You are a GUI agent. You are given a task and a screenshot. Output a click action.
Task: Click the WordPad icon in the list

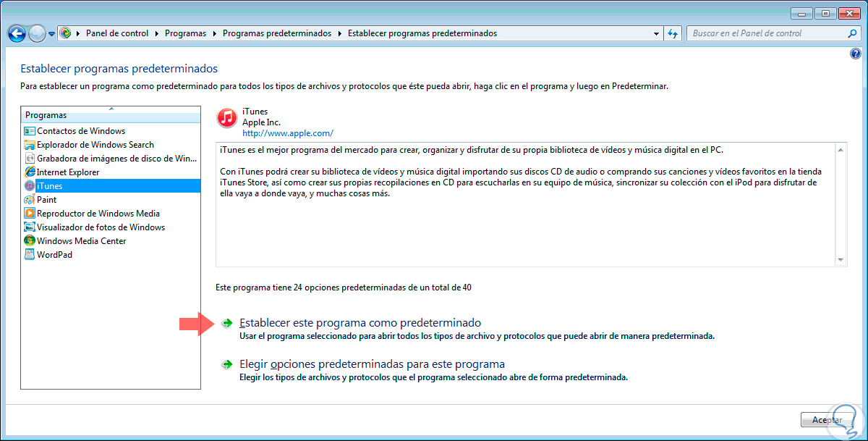click(x=30, y=255)
